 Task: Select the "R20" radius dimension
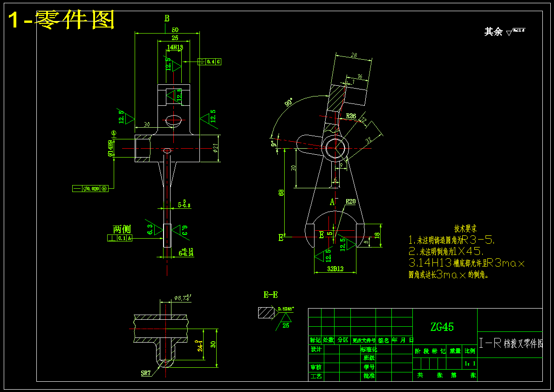(x=350, y=201)
